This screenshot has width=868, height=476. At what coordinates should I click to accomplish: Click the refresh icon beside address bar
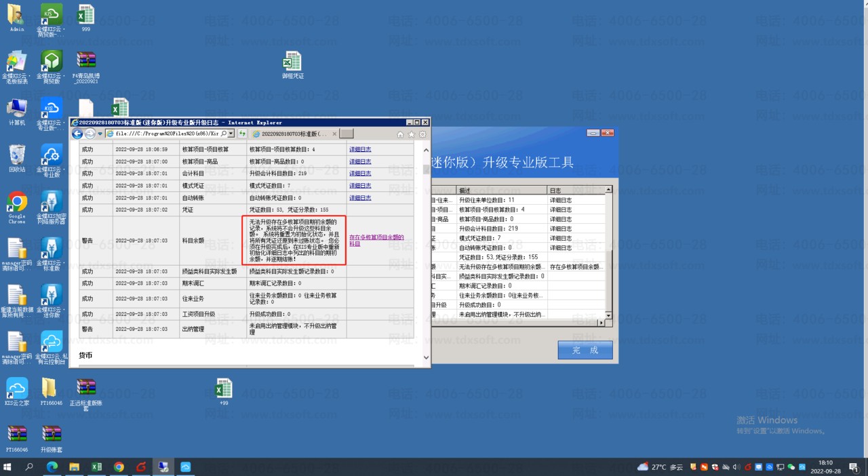point(242,134)
